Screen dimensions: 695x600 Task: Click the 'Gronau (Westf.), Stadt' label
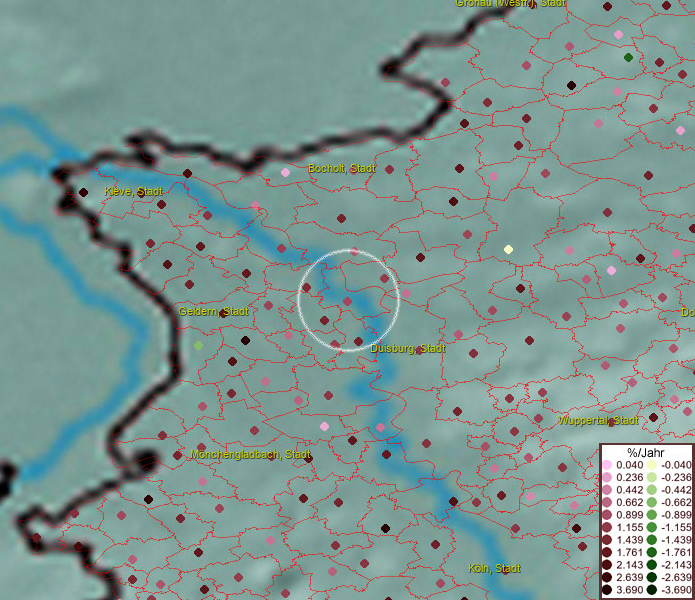point(510,3)
